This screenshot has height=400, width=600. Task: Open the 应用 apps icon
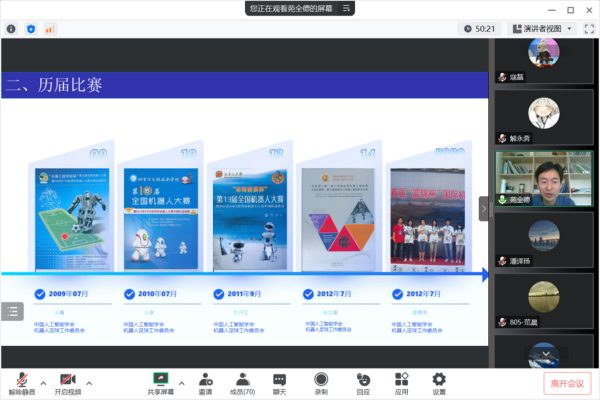pyautogui.click(x=401, y=380)
